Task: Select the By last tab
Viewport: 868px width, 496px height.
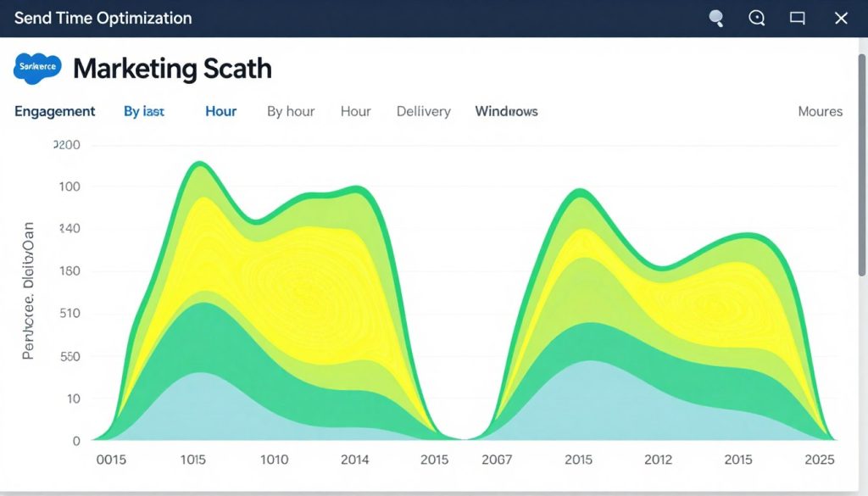Action: tap(144, 111)
